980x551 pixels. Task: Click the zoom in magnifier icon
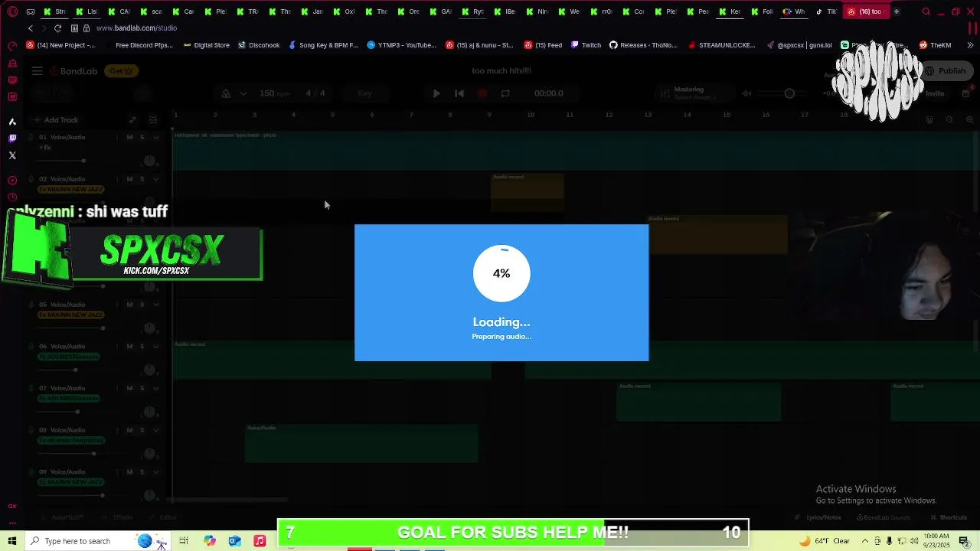969,120
